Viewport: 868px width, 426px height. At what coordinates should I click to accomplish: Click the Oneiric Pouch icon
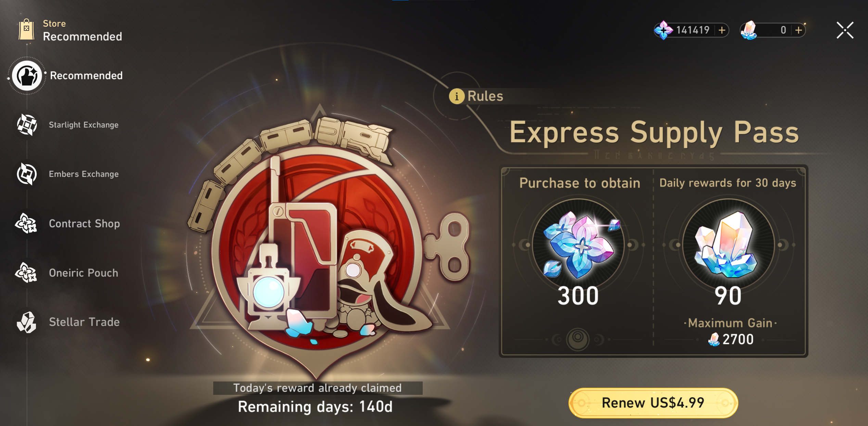point(26,273)
